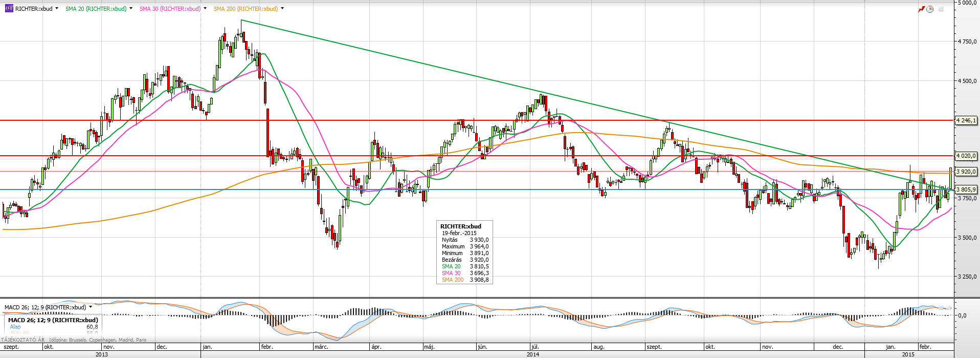The height and width of the screenshot is (358, 980).
Task: Click the nov. 2013 month marker
Action: click(109, 347)
